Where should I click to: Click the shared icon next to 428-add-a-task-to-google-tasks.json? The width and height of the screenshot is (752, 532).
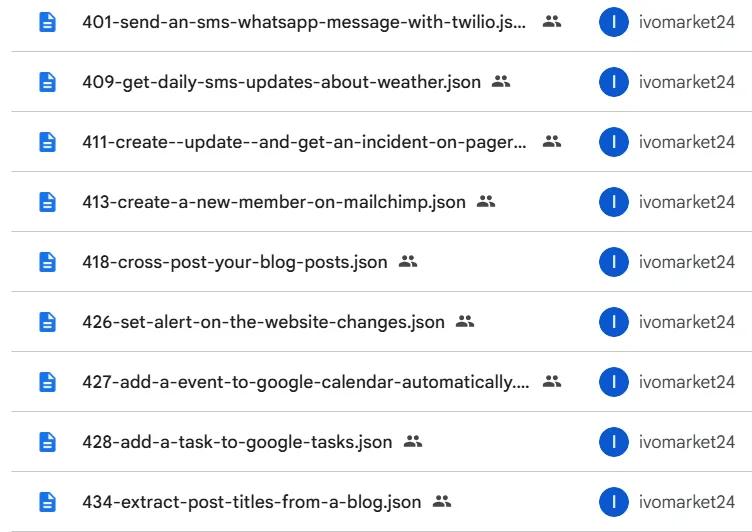point(413,442)
